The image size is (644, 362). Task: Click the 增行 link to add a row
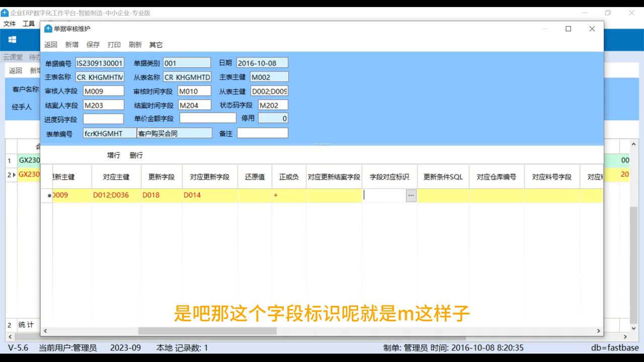point(113,155)
